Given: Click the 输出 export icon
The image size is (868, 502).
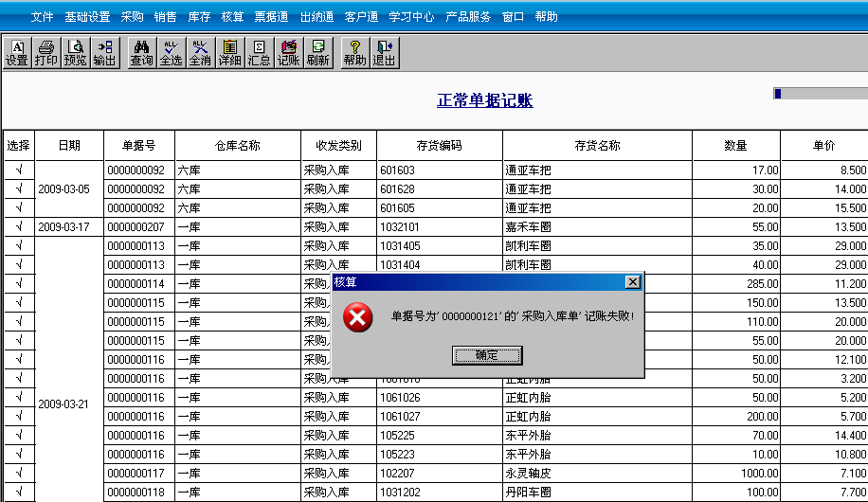Looking at the screenshot, I should tap(104, 53).
